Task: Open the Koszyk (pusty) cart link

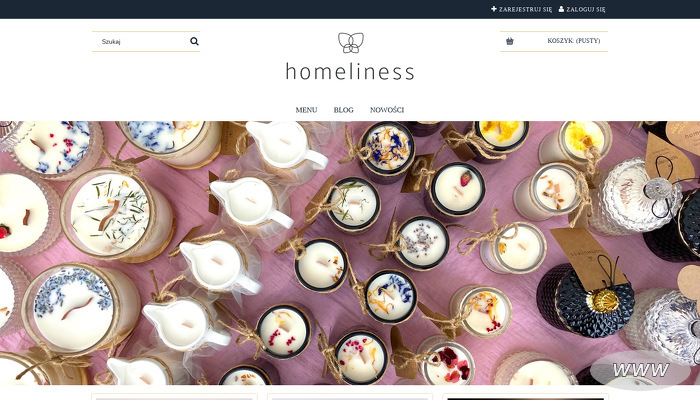Action: pyautogui.click(x=574, y=41)
